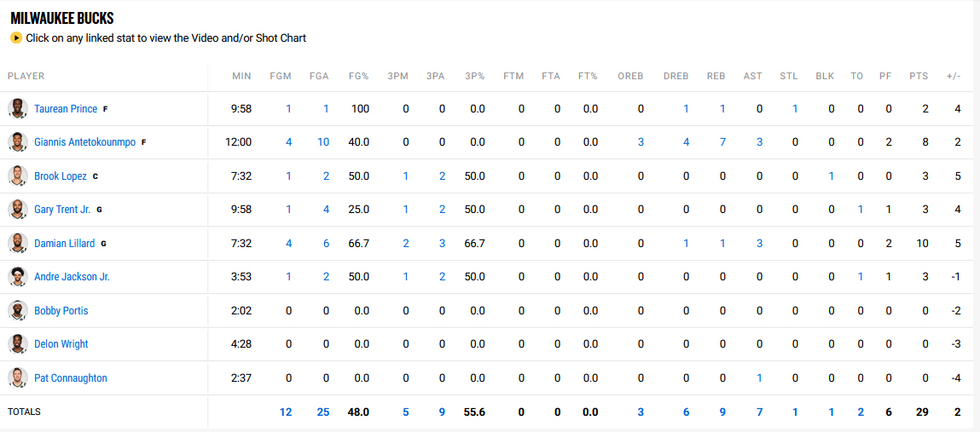Open team total 25 field goal attempts
This screenshot has height=432, width=980.
click(x=322, y=412)
